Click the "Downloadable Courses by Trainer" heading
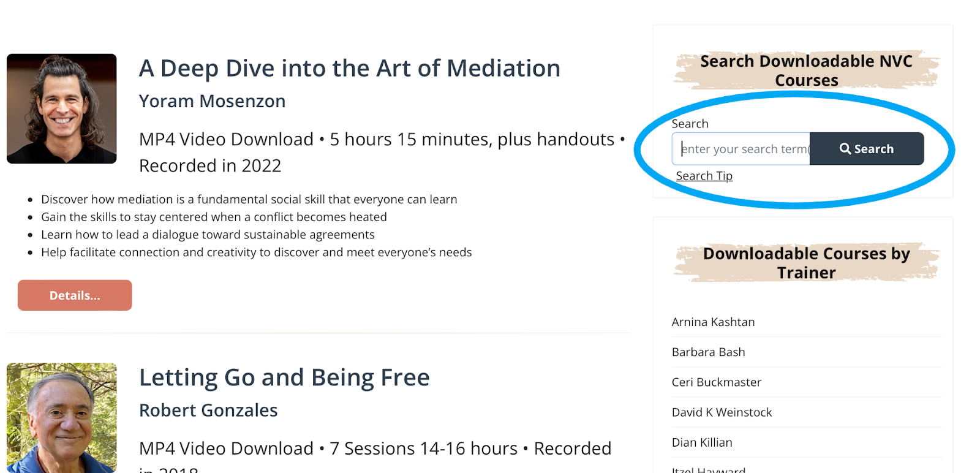The height and width of the screenshot is (473, 980). tap(807, 263)
